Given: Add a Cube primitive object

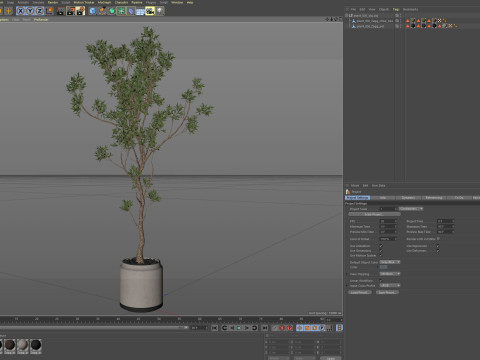Looking at the screenshot, I should [92, 11].
